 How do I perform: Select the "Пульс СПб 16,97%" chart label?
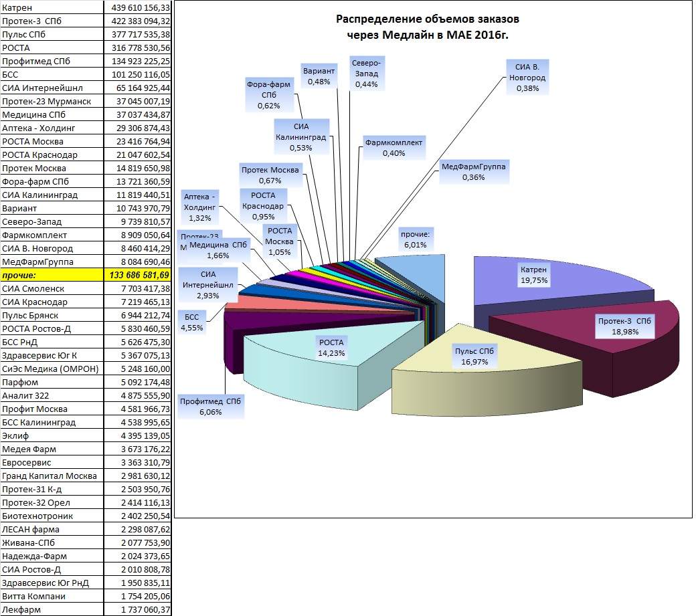tap(474, 356)
